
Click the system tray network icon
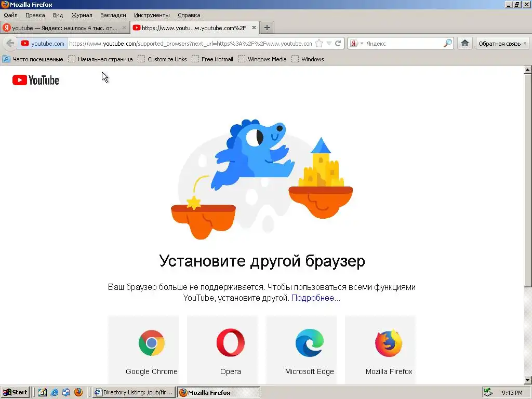point(488,392)
